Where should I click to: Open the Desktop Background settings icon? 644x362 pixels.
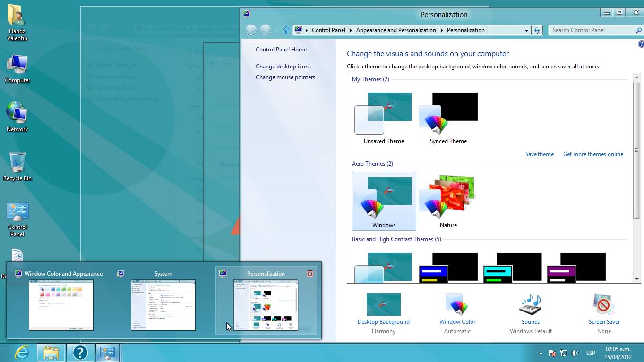coord(383,304)
